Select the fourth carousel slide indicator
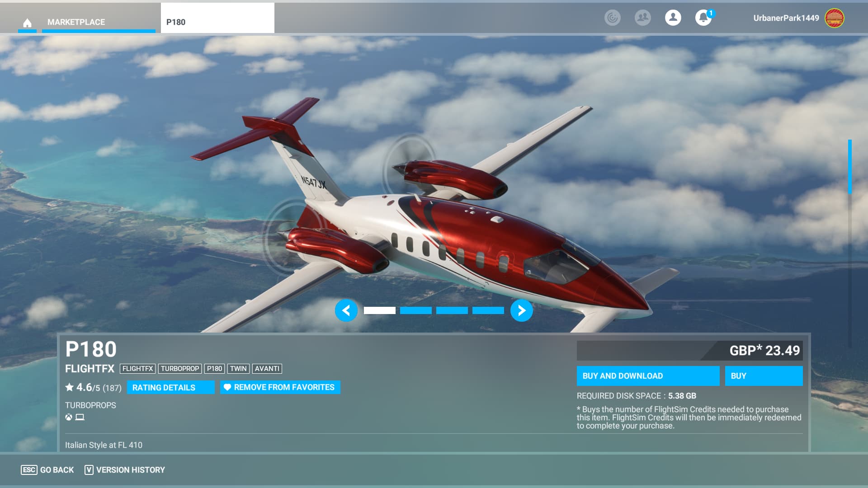The width and height of the screenshot is (868, 488). pyautogui.click(x=488, y=310)
